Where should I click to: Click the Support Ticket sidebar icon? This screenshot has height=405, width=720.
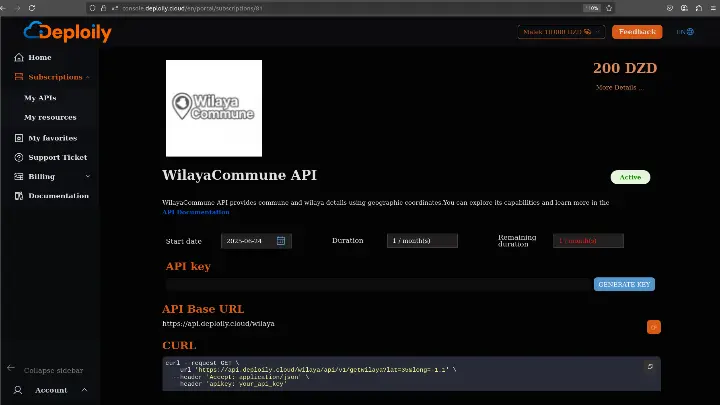coord(19,157)
